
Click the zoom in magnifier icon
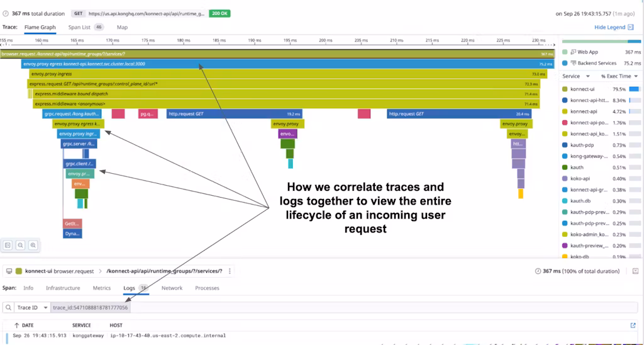coord(33,245)
